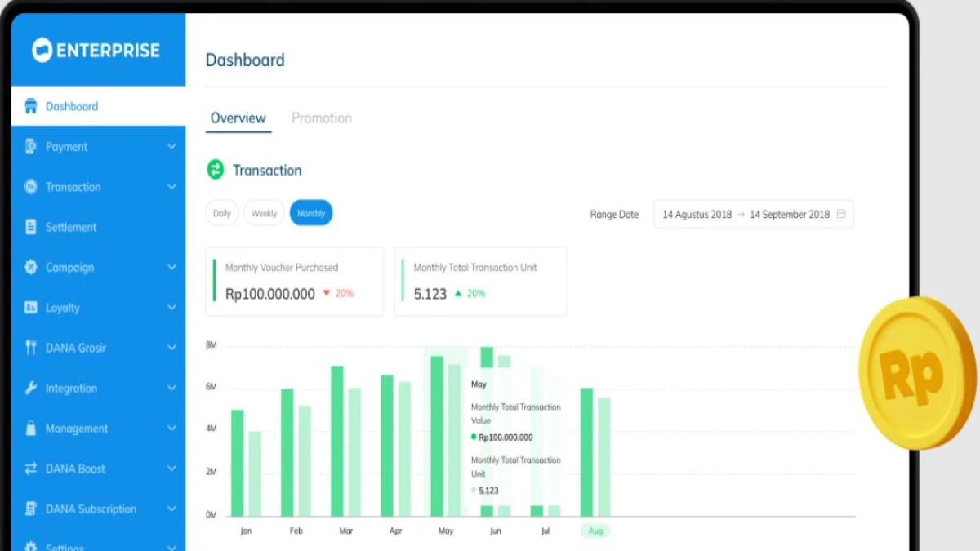Switch to the Overview tab
This screenshot has height=551, width=980.
238,118
